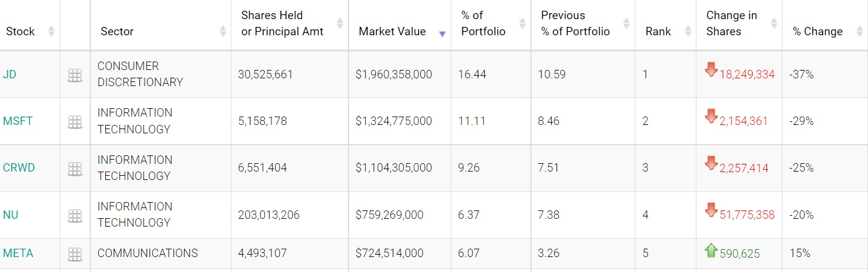The height and width of the screenshot is (272, 868).
Task: Sort by % Change column
Action: 818,31
